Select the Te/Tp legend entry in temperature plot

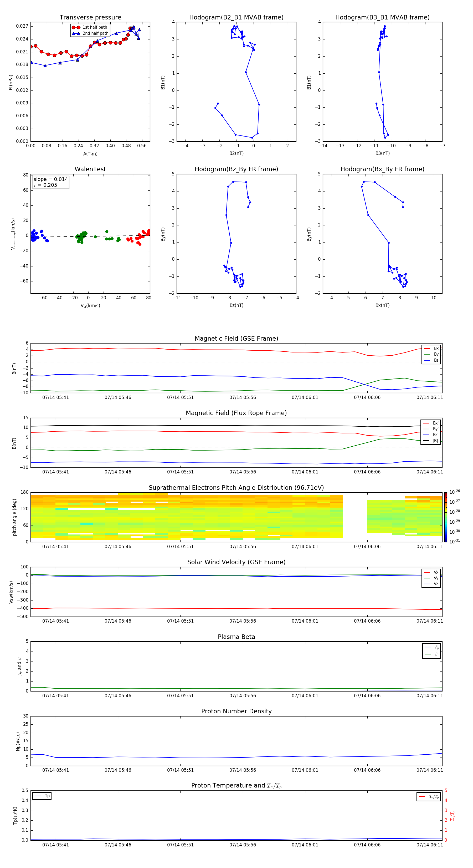point(429,796)
